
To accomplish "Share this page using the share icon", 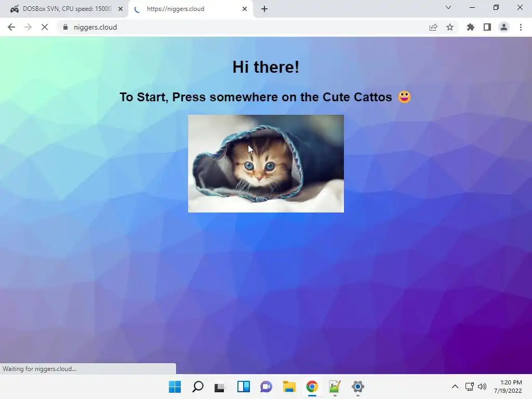I will [433, 27].
